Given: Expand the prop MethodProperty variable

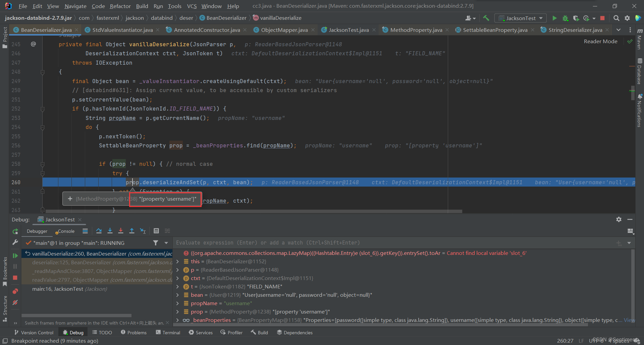Looking at the screenshot, I should pos(177,312).
